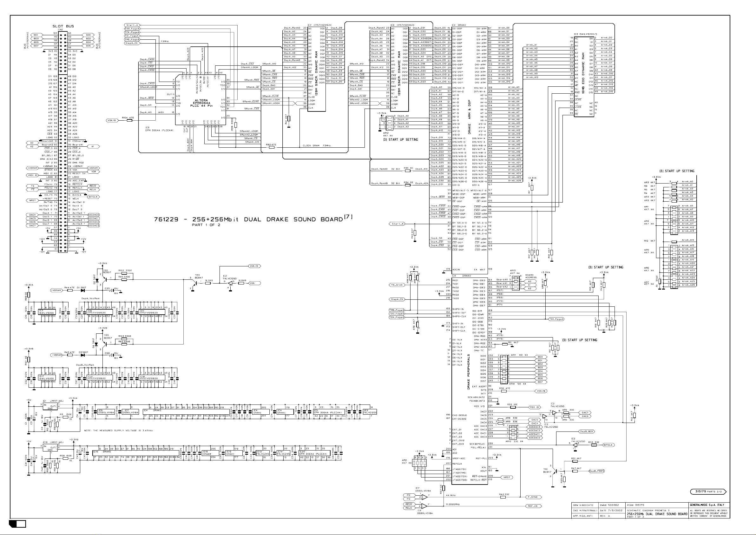Click resistor "R34 0E" jumper
The width and height of the screenshot is (756, 535).
click(x=408, y=185)
